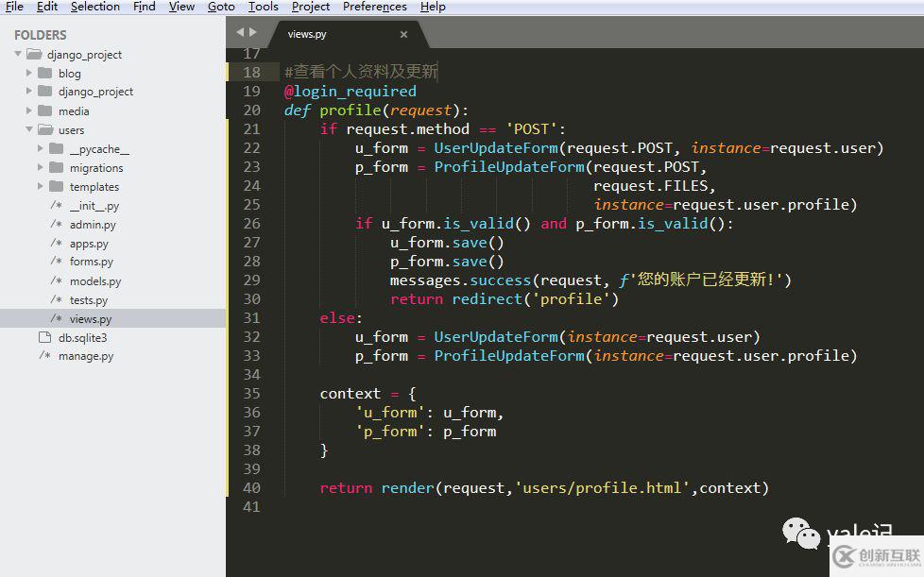
Task: Collapse the users folder
Action: [29, 129]
